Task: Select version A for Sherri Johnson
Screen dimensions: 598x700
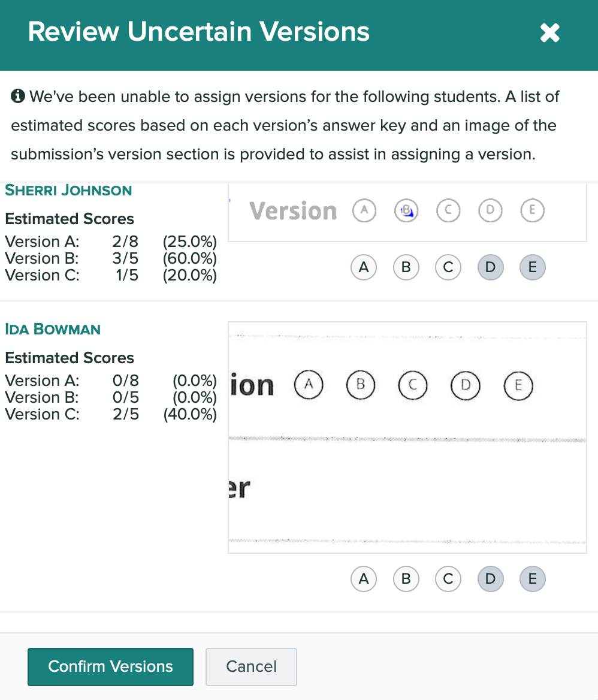Action: (364, 267)
